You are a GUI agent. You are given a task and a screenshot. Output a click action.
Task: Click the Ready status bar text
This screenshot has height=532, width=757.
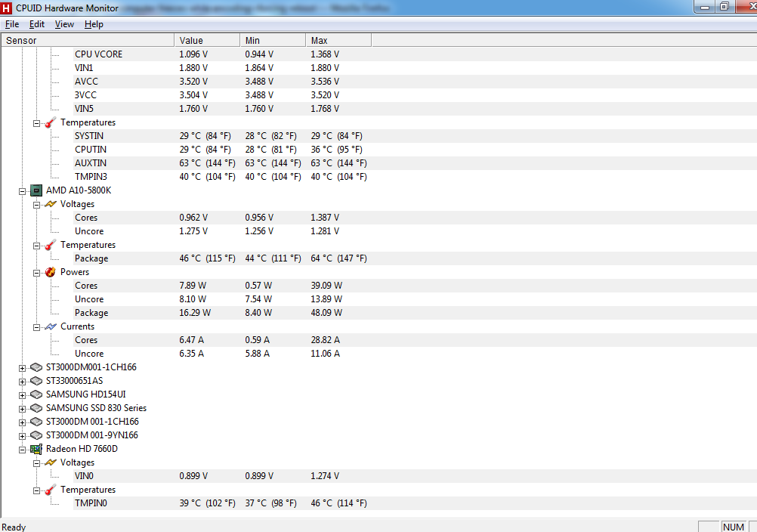pyautogui.click(x=14, y=527)
